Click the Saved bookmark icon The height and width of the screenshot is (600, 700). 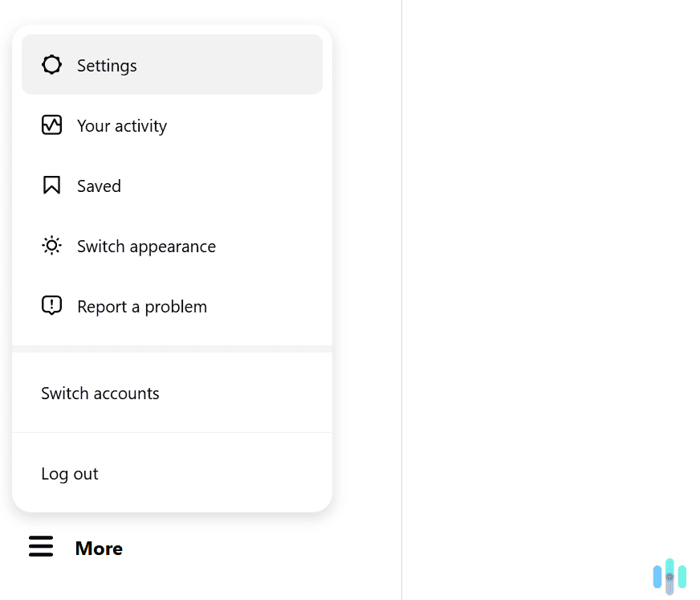coord(51,185)
